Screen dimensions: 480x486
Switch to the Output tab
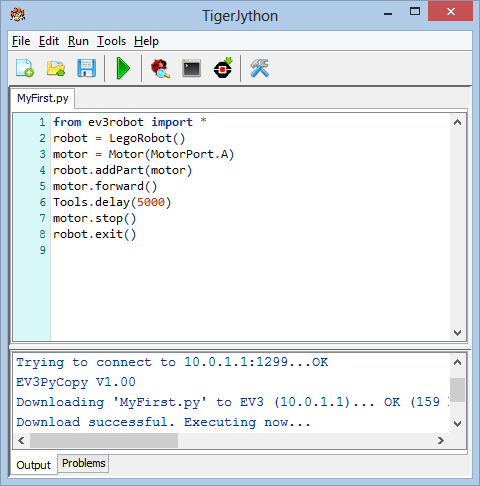point(33,465)
